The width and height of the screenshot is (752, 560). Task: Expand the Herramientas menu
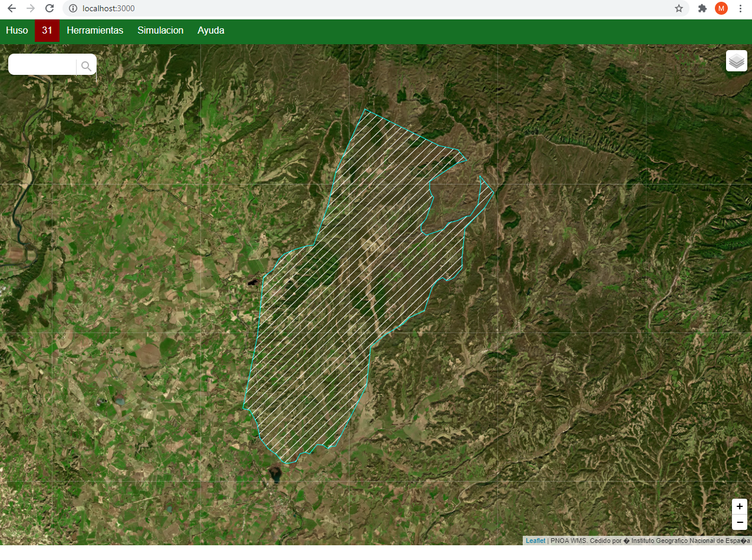click(95, 31)
